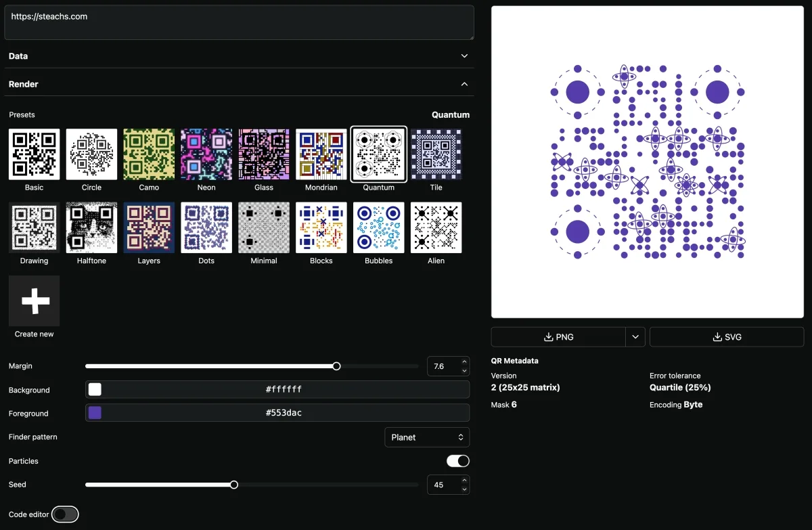Image resolution: width=812 pixels, height=530 pixels.
Task: Click the Presets label
Action: point(22,115)
